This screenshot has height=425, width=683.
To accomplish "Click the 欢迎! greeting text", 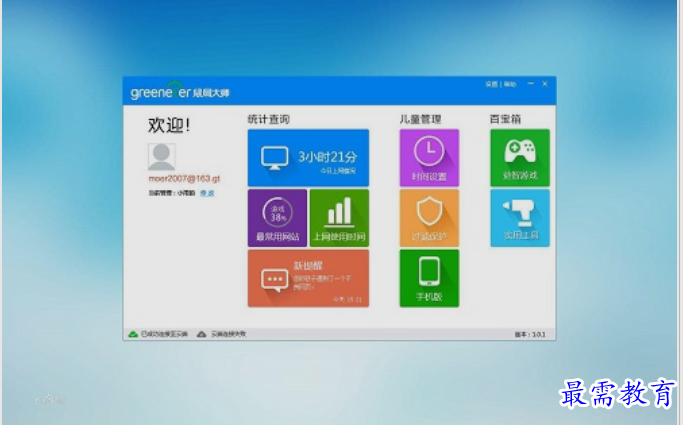I will click(169, 125).
